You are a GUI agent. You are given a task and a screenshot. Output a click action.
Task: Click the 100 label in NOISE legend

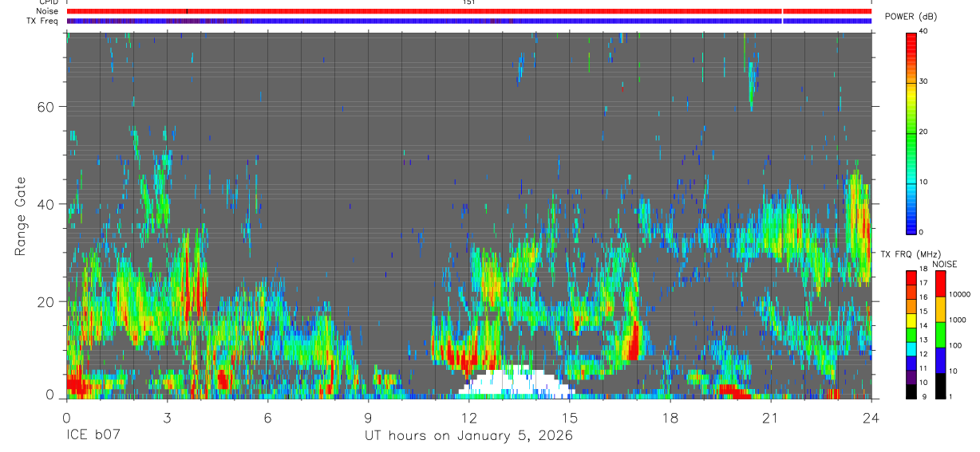pos(955,345)
